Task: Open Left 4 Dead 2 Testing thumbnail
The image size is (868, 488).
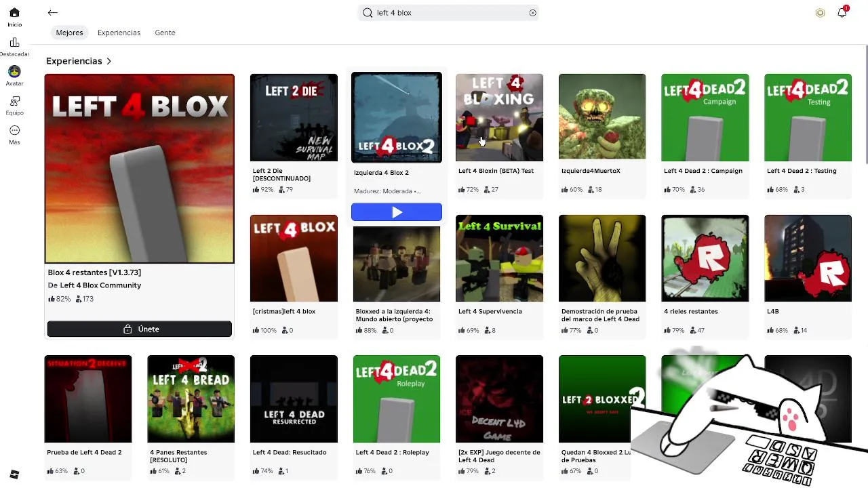Action: click(x=808, y=117)
